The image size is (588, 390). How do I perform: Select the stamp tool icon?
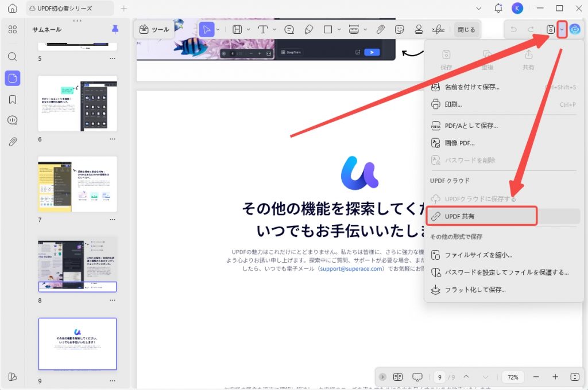coord(419,30)
